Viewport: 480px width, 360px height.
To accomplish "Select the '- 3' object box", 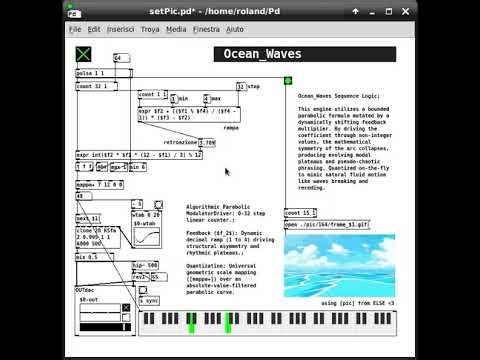I will pyautogui.click(x=137, y=204).
